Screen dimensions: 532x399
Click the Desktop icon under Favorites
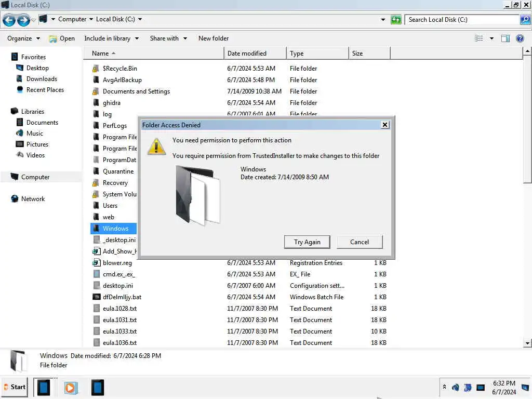point(20,68)
